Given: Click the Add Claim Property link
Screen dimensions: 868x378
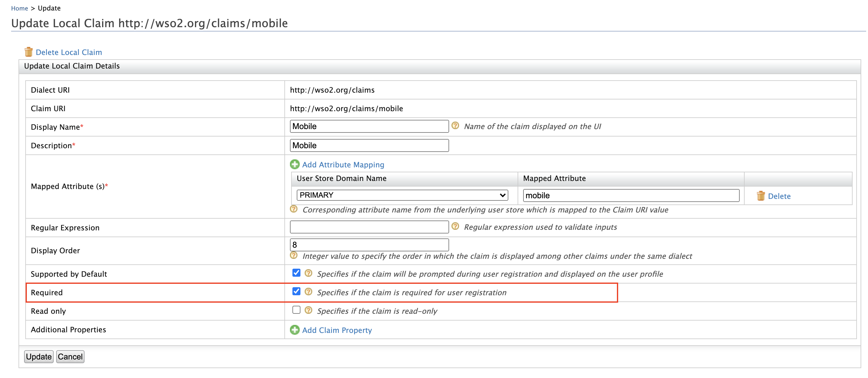Looking at the screenshot, I should point(337,330).
